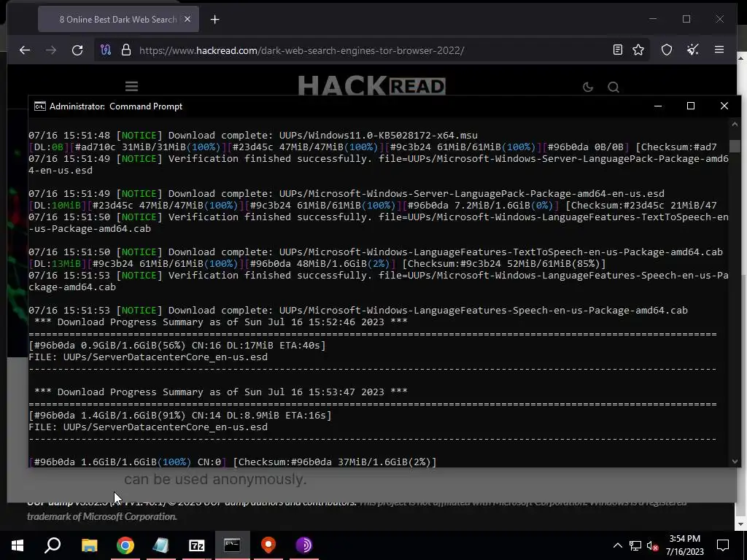Open Windows taskbar search
Viewport: 747px width, 560px height.
tap(53, 545)
